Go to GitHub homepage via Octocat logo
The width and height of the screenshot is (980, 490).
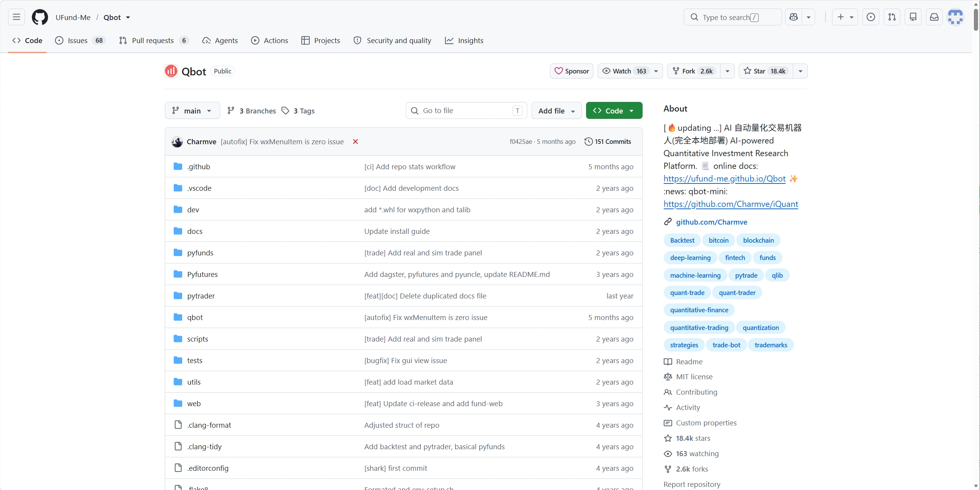coord(40,17)
